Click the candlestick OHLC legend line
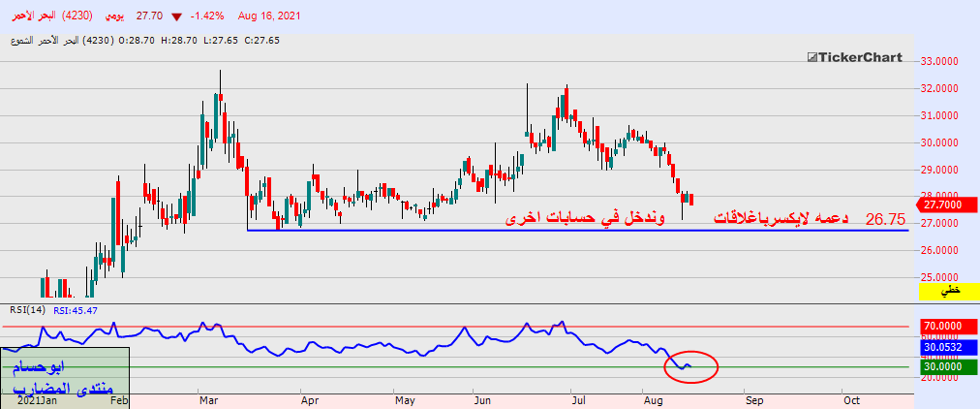The width and height of the screenshot is (980, 409). point(145,41)
